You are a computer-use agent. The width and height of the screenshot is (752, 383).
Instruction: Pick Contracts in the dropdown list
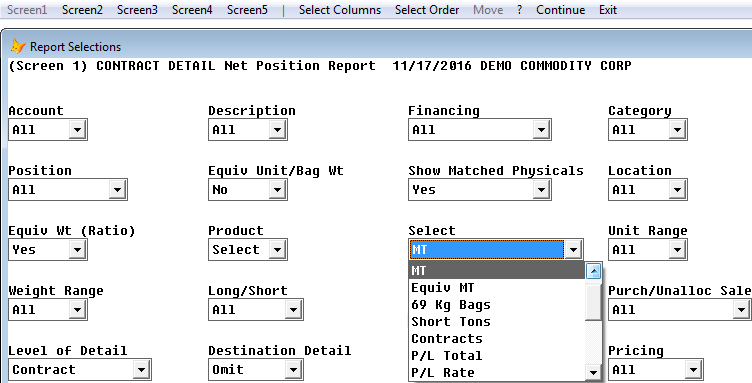[497, 338]
